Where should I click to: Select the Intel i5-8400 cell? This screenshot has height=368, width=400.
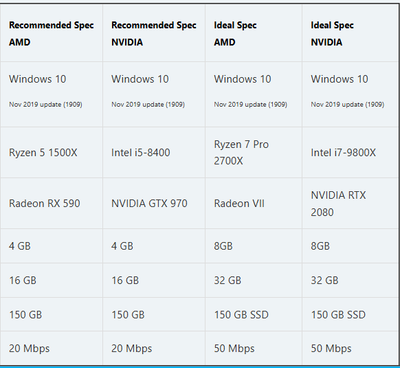tap(154, 153)
